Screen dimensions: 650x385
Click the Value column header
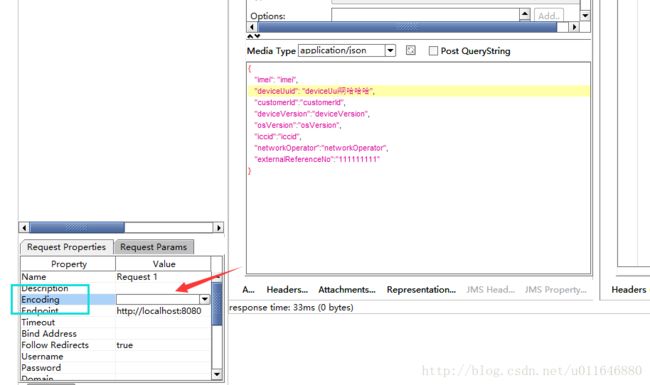click(x=164, y=264)
